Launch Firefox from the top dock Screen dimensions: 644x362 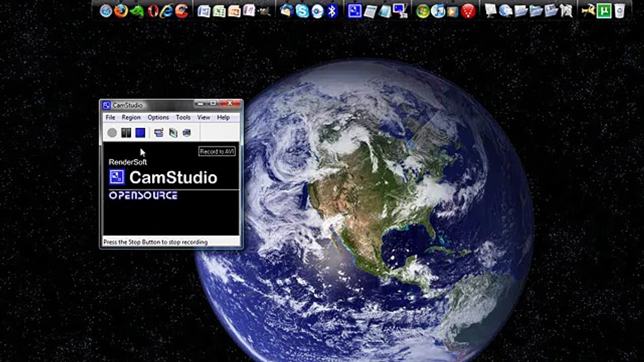121,11
